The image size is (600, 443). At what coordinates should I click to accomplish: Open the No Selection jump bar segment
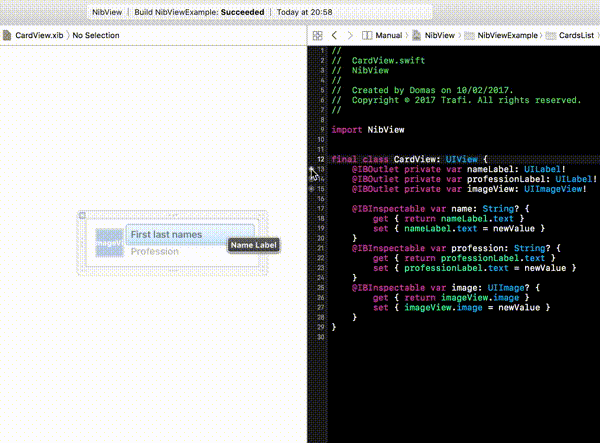coord(96,36)
